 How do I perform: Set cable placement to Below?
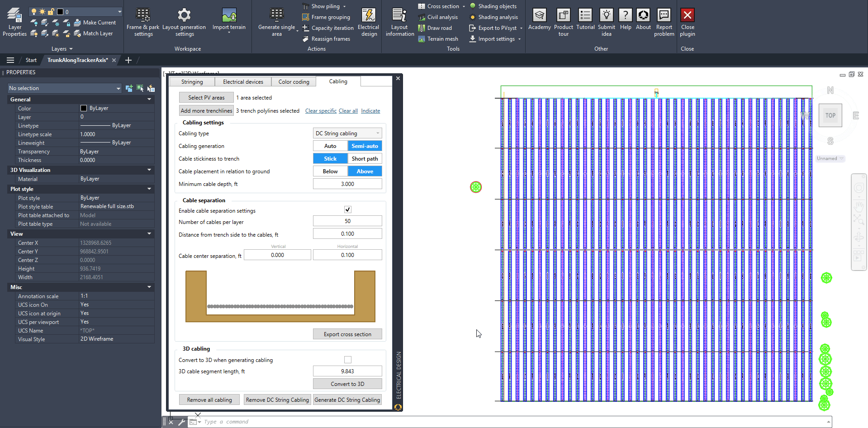click(x=330, y=171)
